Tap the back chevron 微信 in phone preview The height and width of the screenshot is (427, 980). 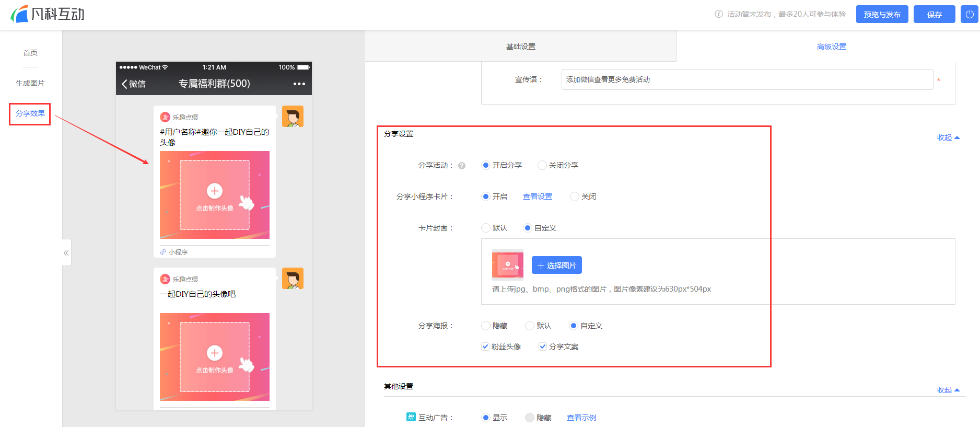[x=134, y=84]
